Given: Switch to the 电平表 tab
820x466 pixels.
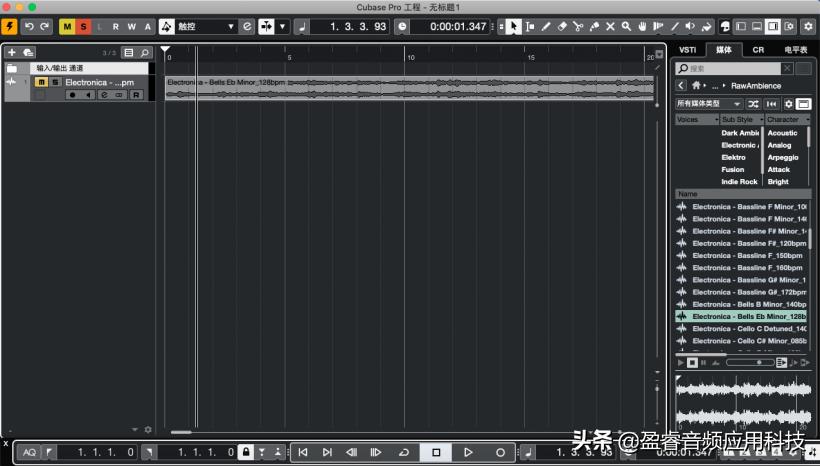Looking at the screenshot, I should pos(795,50).
